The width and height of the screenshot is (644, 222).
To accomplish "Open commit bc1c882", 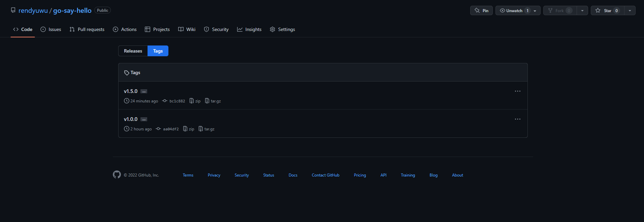I will tap(174, 101).
